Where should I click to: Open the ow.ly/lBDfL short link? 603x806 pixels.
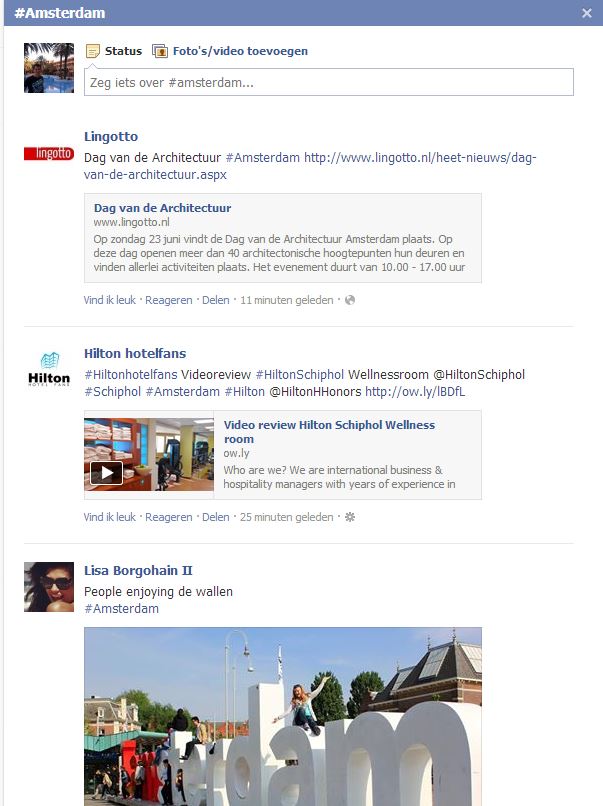pyautogui.click(x=415, y=392)
